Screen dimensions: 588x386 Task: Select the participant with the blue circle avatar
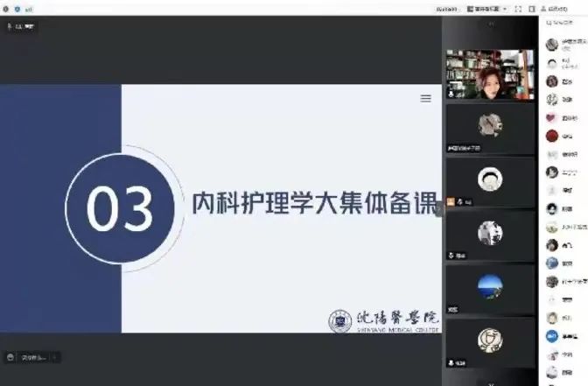552,335
